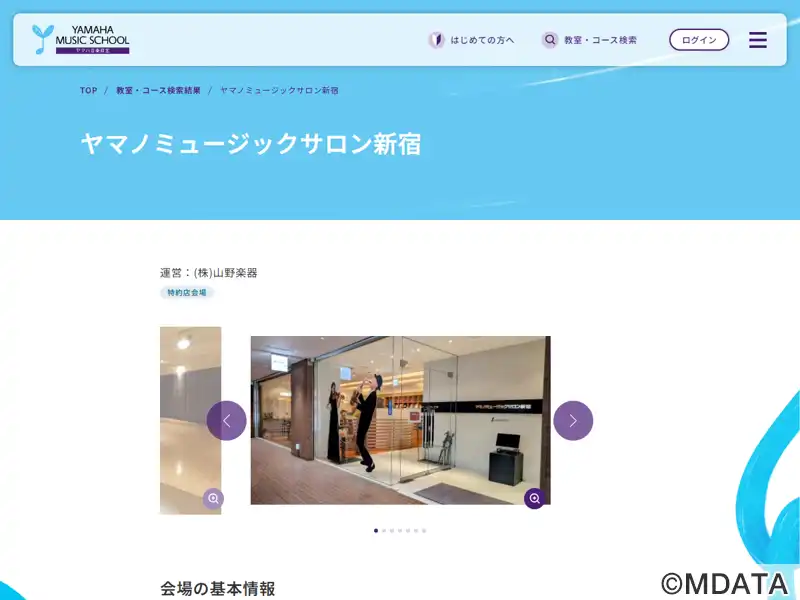Show the previous carousel photo
Image resolution: width=800 pixels, height=600 pixels.
click(x=227, y=420)
